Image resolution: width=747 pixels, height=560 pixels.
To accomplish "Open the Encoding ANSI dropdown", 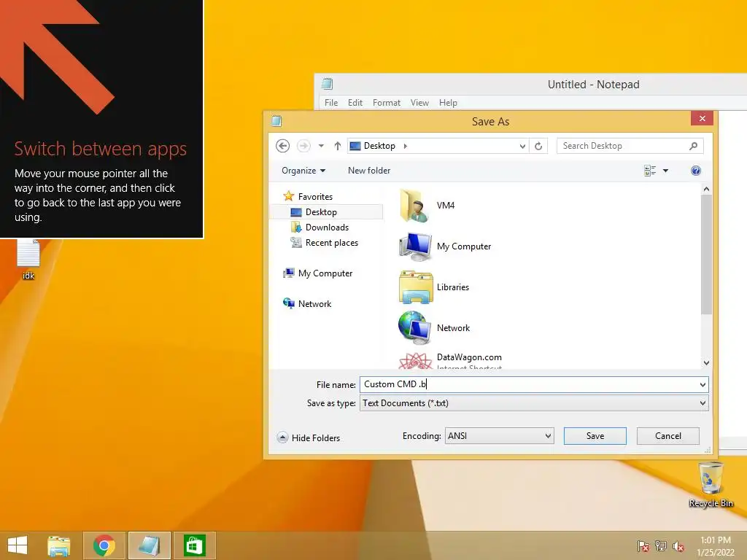I will (x=499, y=436).
